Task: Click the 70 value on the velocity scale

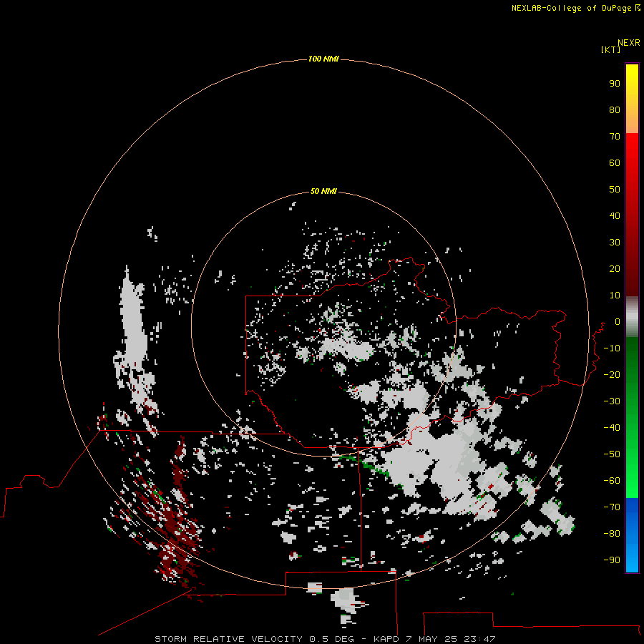Action: pos(615,137)
